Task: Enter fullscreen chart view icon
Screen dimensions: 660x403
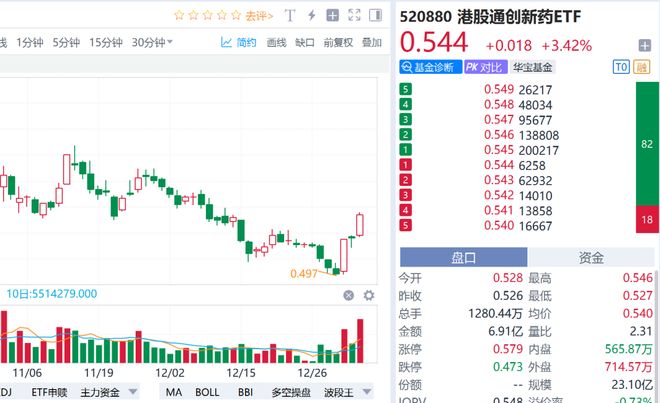Action: (356, 16)
